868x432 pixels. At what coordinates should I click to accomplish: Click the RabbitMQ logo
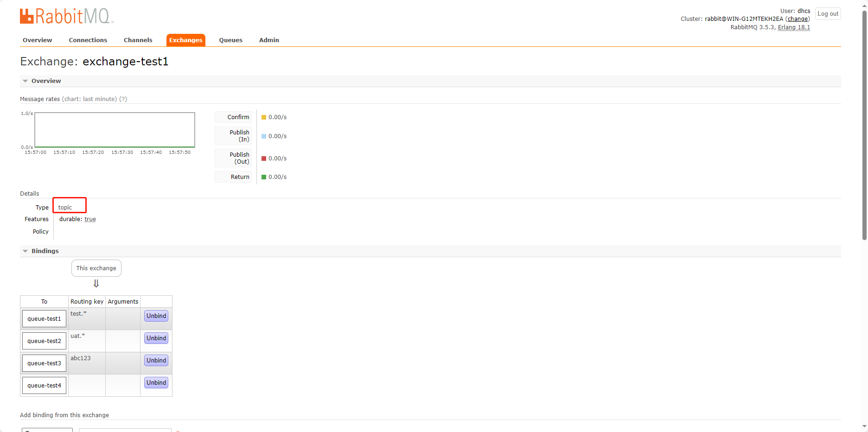66,16
